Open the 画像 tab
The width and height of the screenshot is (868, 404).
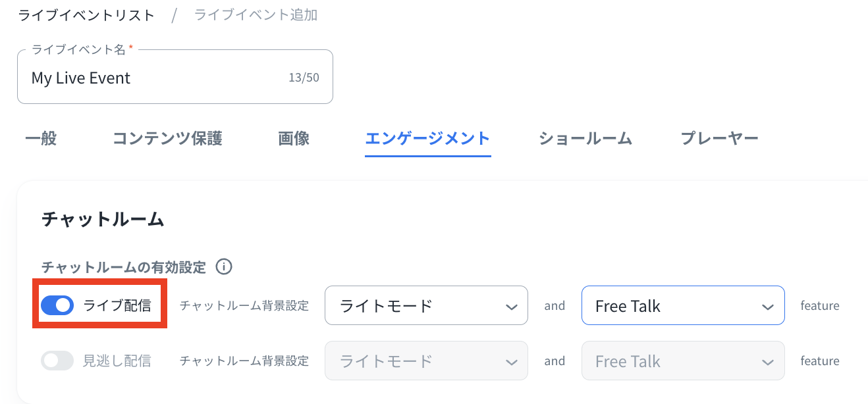click(294, 138)
